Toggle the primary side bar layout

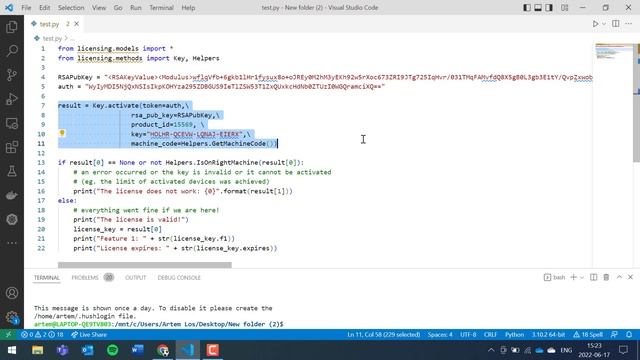coord(527,8)
